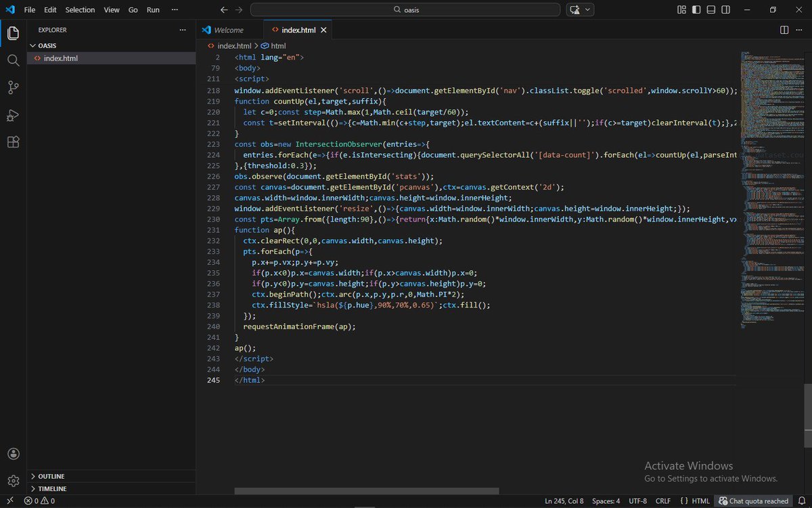
Task: Click the closing </script> tag line
Action: tap(254, 358)
